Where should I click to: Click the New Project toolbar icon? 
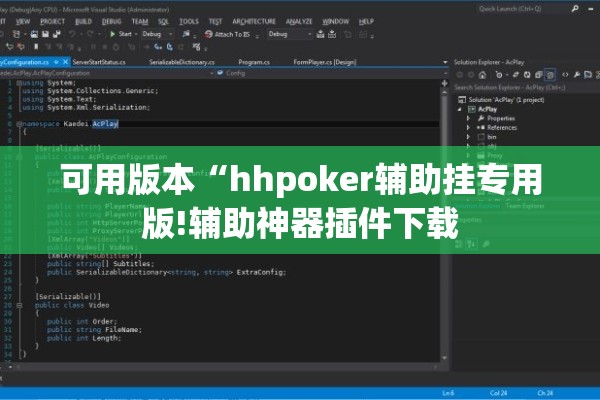tap(16, 34)
